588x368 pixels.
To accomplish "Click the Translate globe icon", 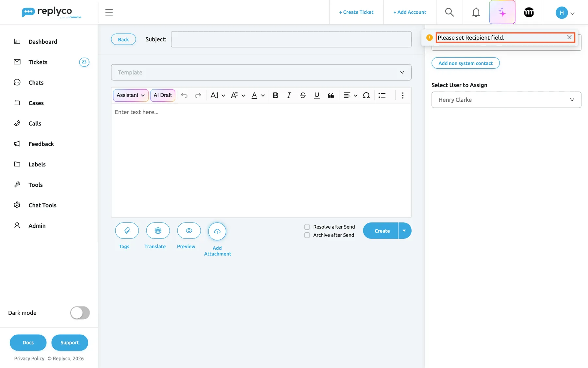I will coord(158,231).
